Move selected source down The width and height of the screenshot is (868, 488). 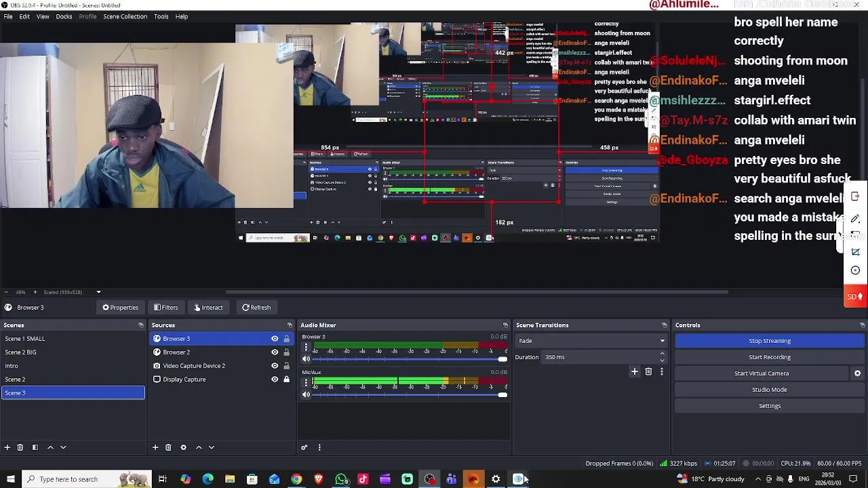(x=212, y=447)
